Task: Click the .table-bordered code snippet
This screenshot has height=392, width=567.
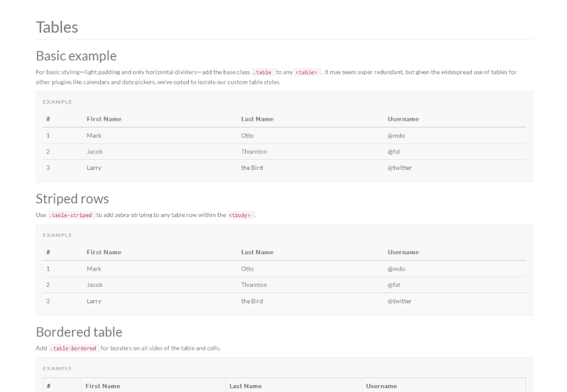Action: point(74,349)
